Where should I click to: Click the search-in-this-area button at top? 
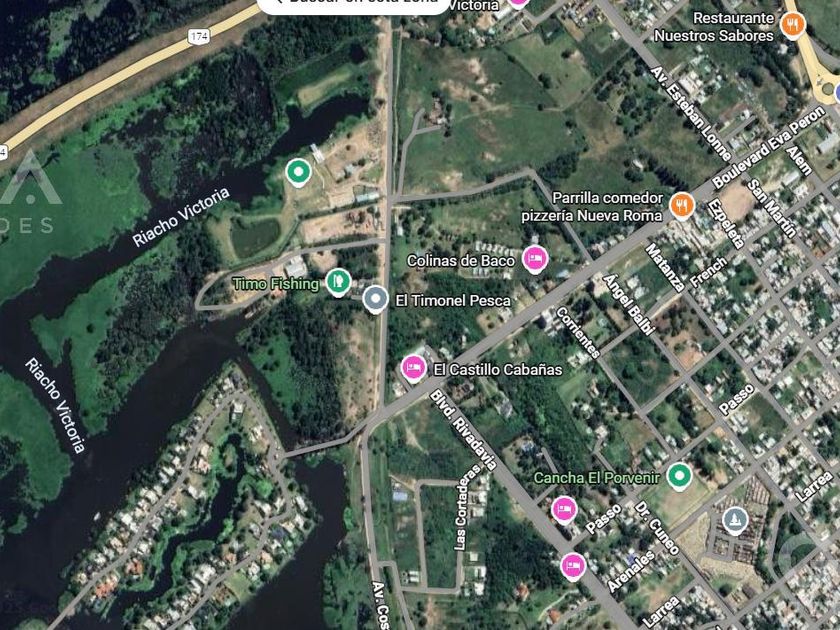click(x=354, y=5)
